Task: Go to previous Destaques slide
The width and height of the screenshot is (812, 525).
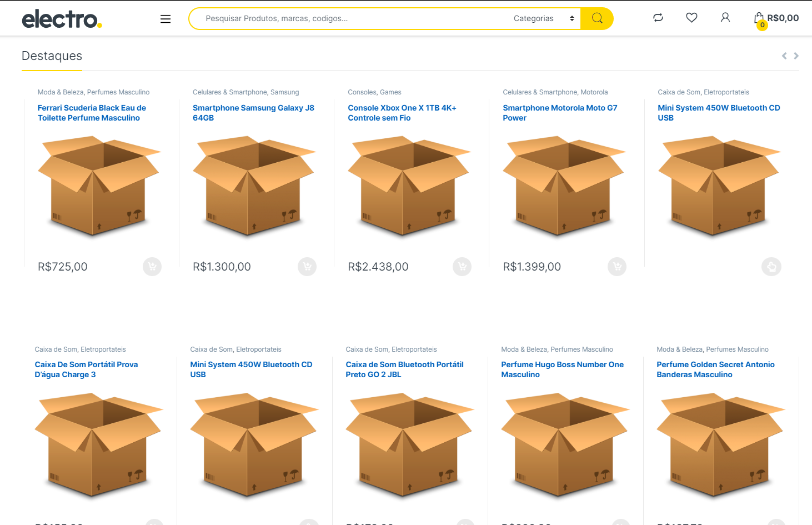Action: click(x=784, y=56)
